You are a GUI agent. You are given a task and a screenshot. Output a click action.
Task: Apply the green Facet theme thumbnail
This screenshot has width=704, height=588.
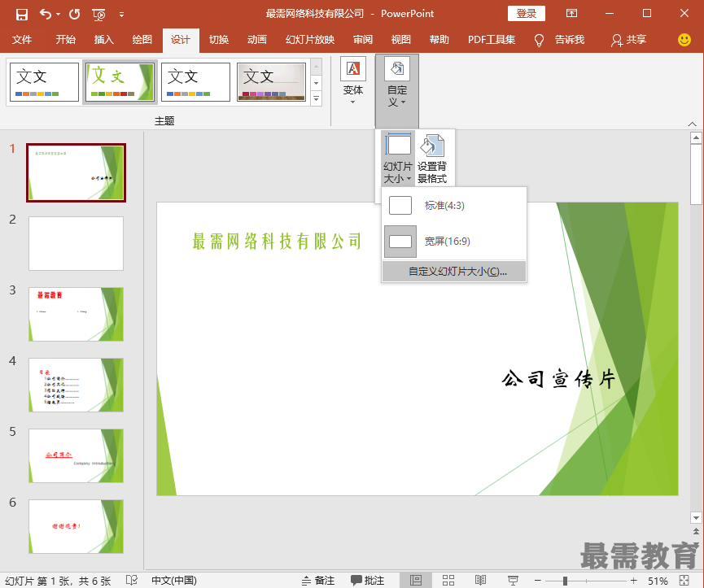(x=120, y=81)
